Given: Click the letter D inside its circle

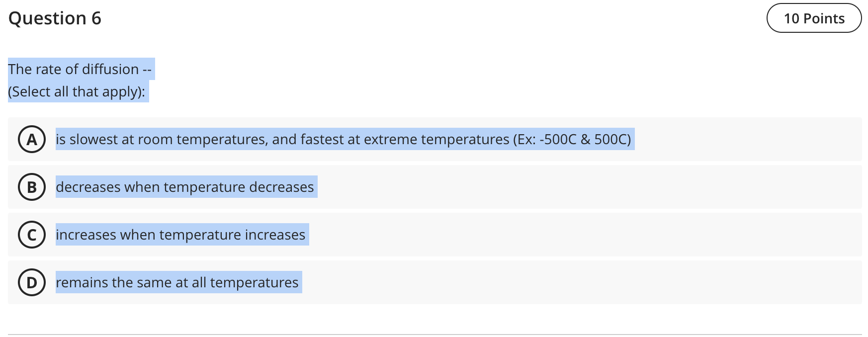Looking at the screenshot, I should click(31, 282).
